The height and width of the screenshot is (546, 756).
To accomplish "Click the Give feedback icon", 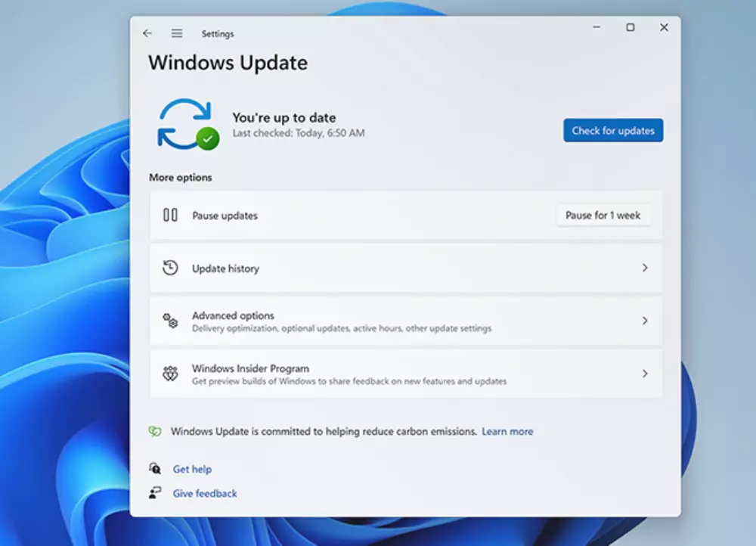I will click(x=156, y=493).
